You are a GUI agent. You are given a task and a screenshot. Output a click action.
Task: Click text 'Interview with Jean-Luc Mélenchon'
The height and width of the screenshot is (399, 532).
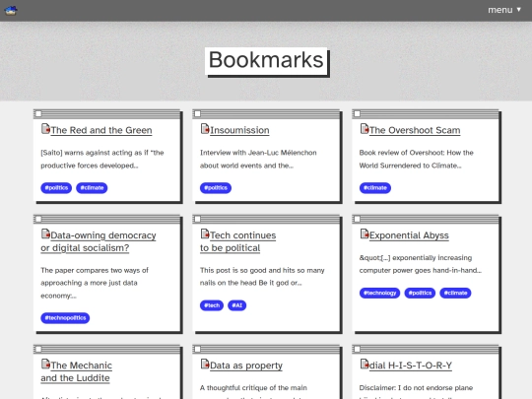[x=258, y=153]
